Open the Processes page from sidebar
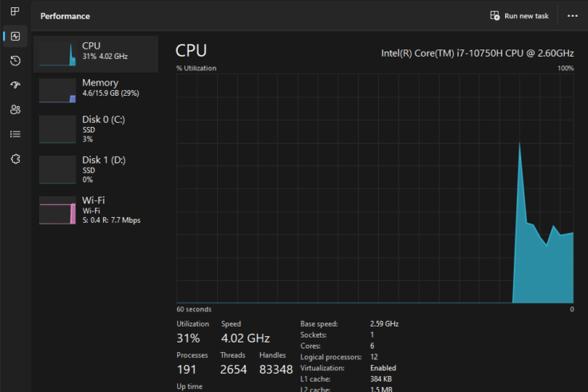 point(14,11)
